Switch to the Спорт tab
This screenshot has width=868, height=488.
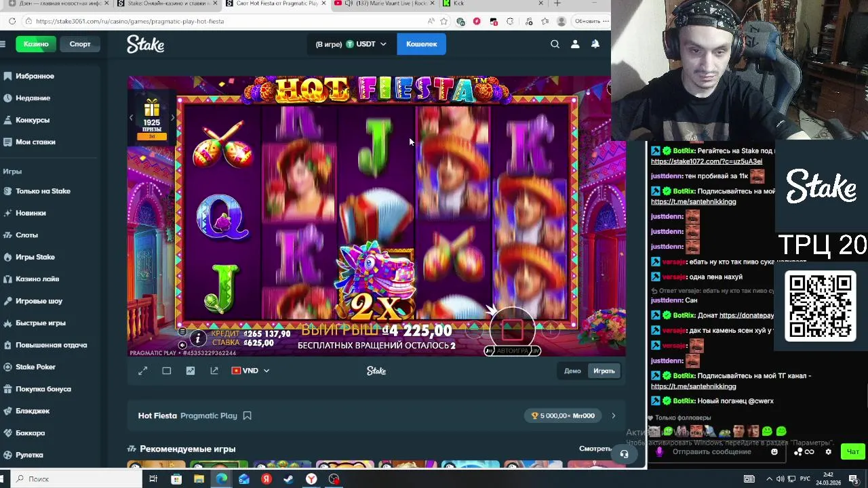point(80,44)
